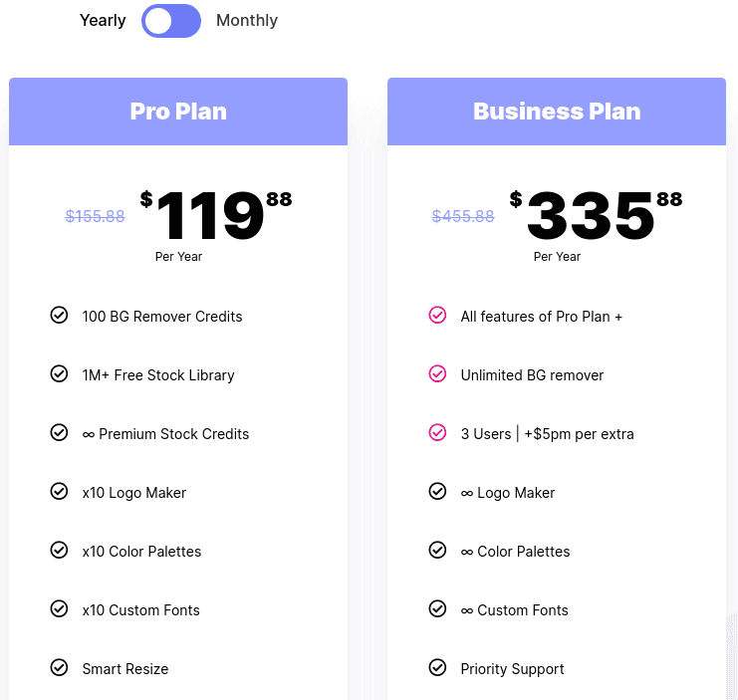
Task: Click the strikethrough $455.88 old price
Action: [463, 216]
